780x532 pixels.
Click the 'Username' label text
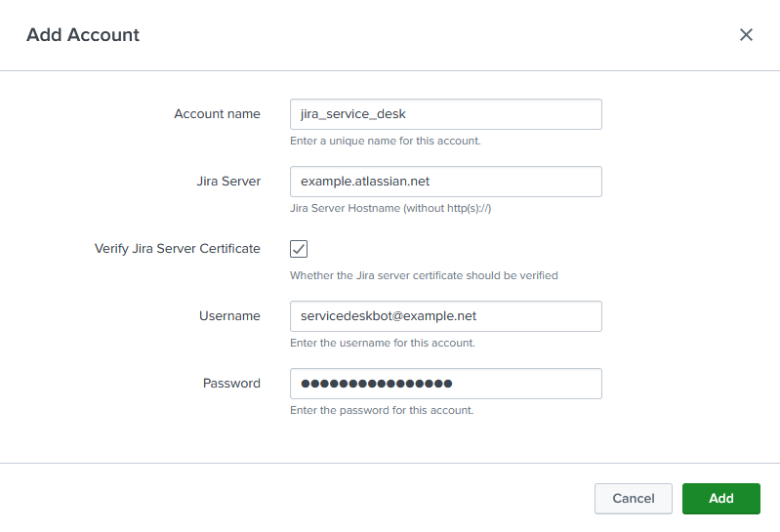229,315
